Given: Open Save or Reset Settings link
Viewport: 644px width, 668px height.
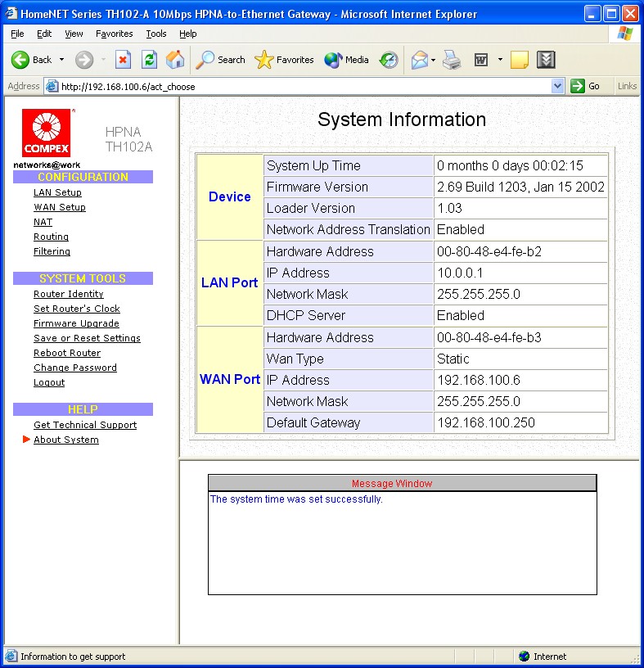Looking at the screenshot, I should (x=87, y=338).
